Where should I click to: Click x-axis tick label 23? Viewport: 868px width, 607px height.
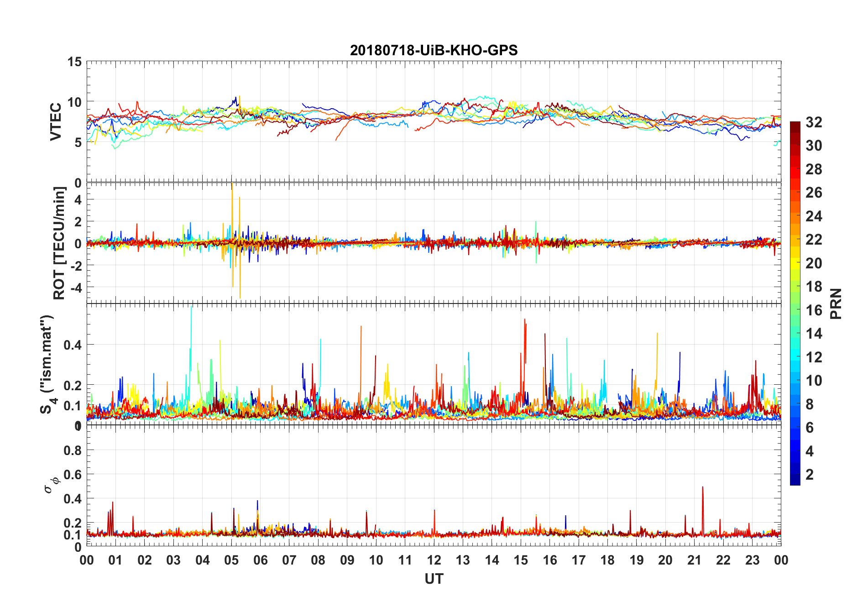click(x=752, y=560)
